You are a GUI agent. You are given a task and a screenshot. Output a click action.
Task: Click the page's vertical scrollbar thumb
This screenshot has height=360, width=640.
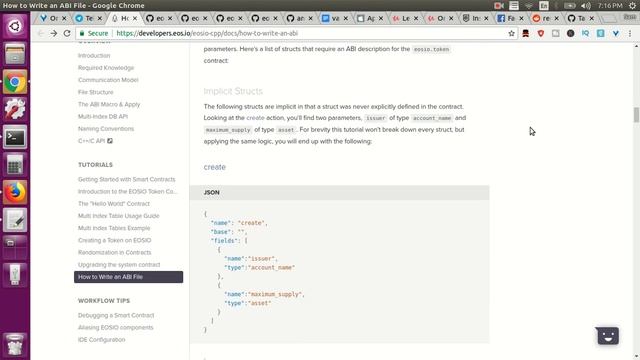pyautogui.click(x=636, y=115)
